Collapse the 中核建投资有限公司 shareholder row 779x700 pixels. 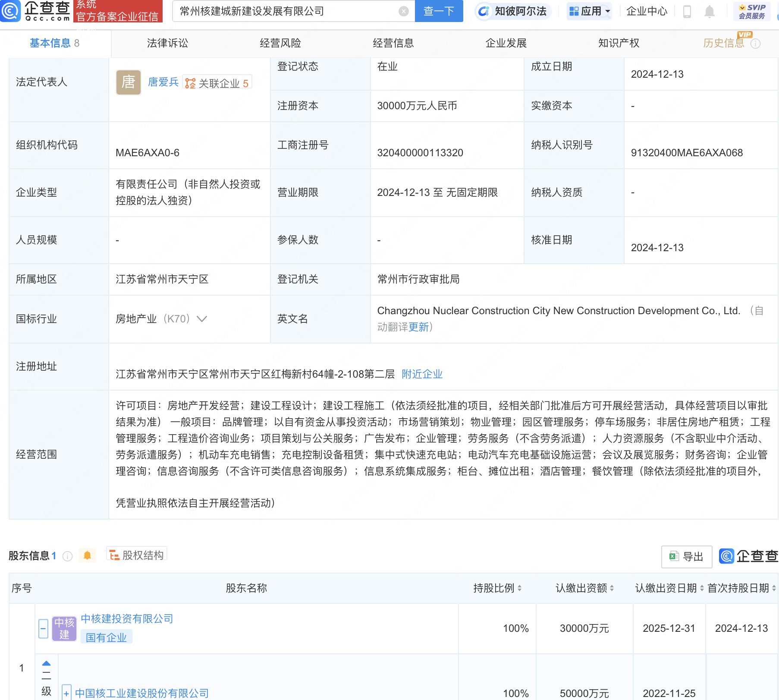43,628
